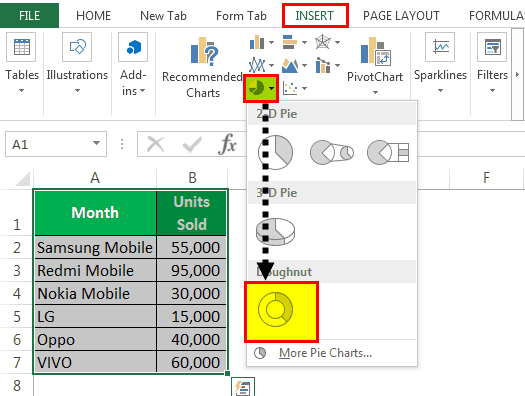This screenshot has height=396, width=525.
Task: Open the Tables group icon
Action: (x=21, y=47)
